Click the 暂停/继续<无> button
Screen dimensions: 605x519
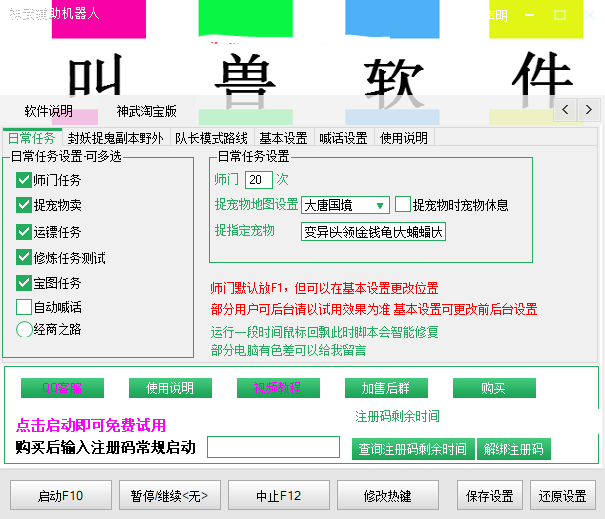pyautogui.click(x=170, y=495)
